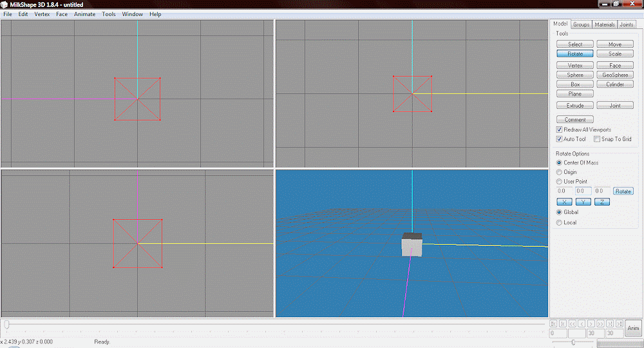Create a Sphere primitive
The width and height of the screenshot is (644, 348).
(x=574, y=74)
